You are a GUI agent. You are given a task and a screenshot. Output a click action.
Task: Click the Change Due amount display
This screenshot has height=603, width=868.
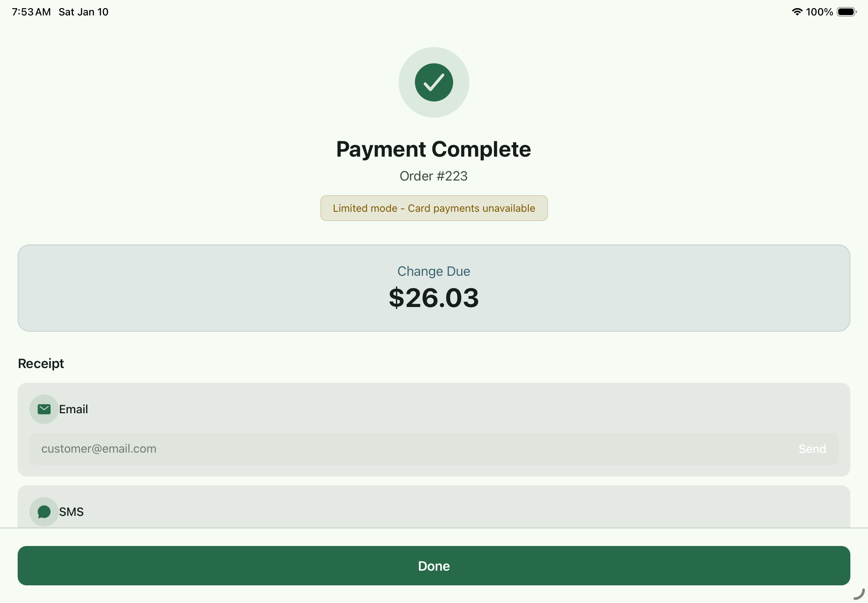[433, 298]
